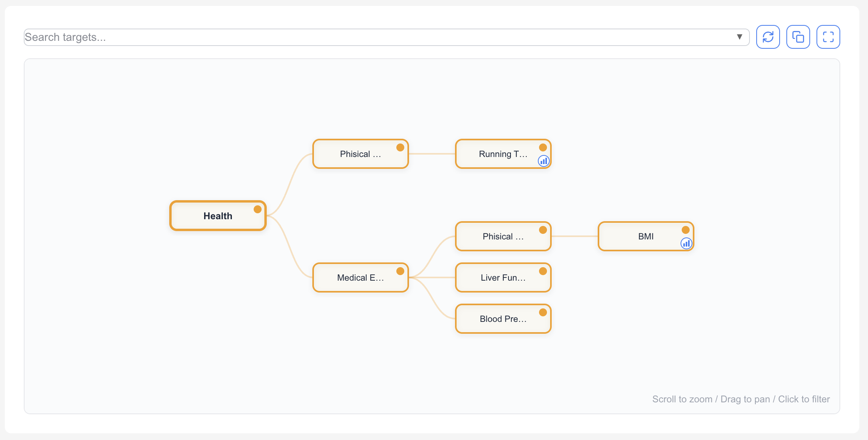Open chart icon on BMI node
Screen dimensions: 868x440
686,243
